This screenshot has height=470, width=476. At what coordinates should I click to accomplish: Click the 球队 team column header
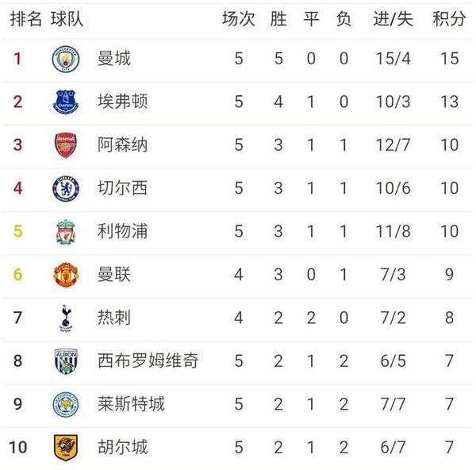(67, 19)
